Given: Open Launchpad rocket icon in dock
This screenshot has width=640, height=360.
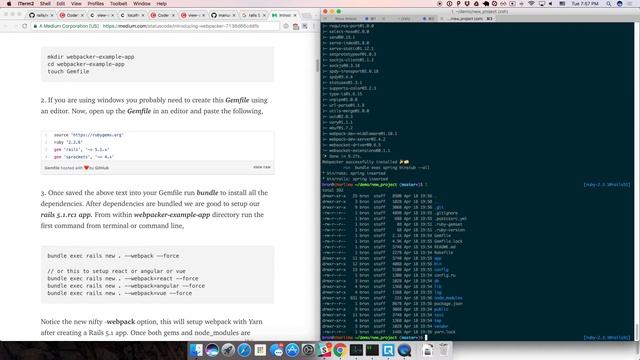Looking at the screenshot, I should (228, 350).
